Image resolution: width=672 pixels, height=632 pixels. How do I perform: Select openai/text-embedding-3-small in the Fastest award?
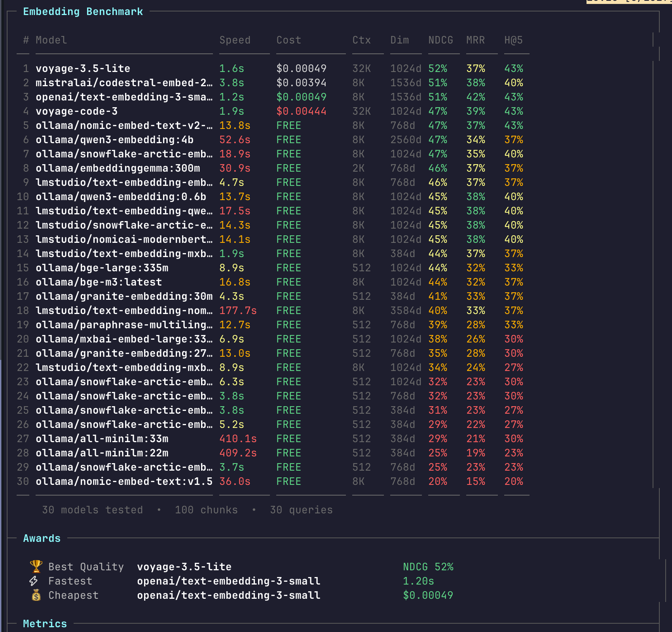pos(229,581)
